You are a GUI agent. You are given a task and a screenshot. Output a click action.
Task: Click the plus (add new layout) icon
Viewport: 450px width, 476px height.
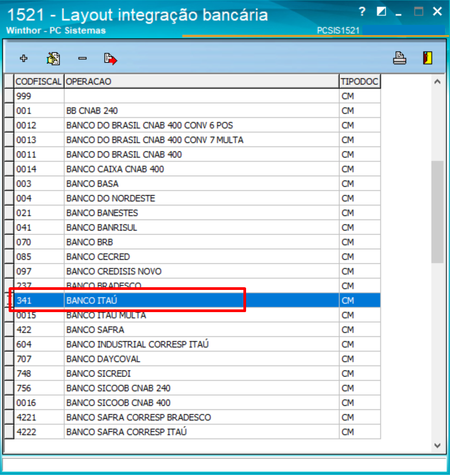(24, 58)
